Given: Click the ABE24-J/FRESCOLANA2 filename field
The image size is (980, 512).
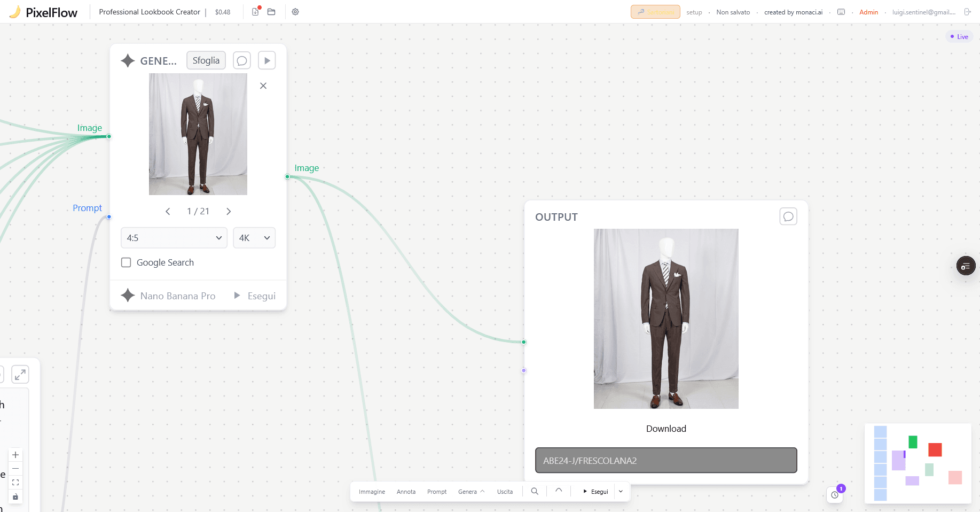Looking at the screenshot, I should (666, 460).
